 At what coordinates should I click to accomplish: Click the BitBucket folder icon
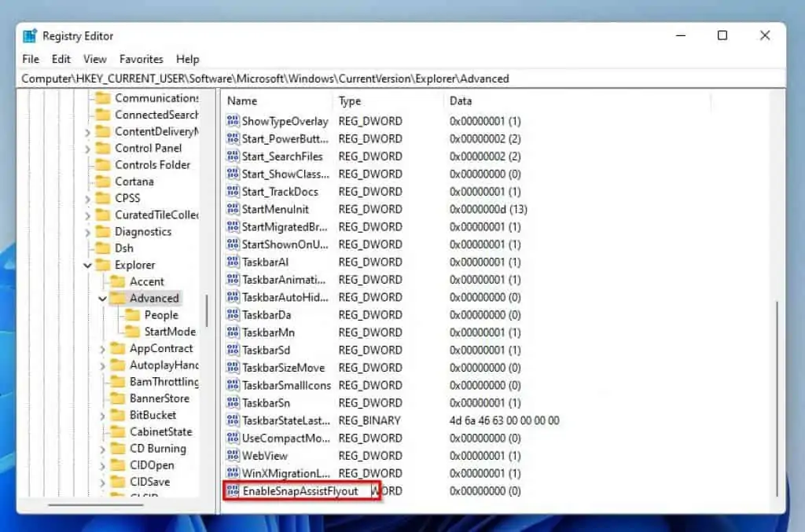pos(116,414)
